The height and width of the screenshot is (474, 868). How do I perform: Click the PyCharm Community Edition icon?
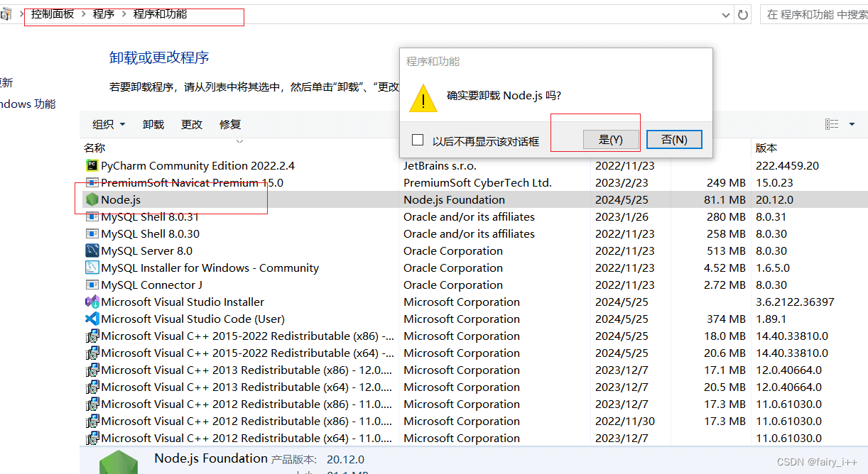point(92,165)
